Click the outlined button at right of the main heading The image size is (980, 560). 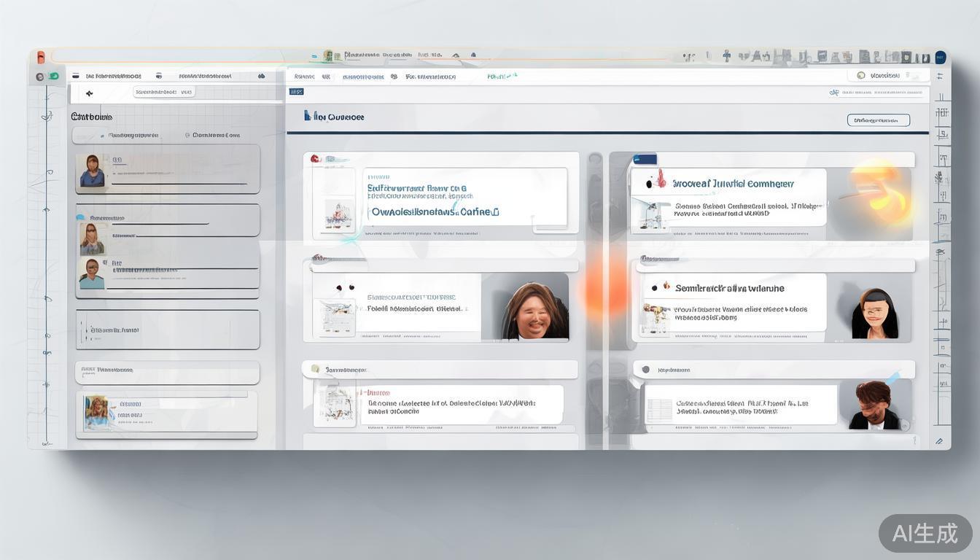tap(878, 120)
